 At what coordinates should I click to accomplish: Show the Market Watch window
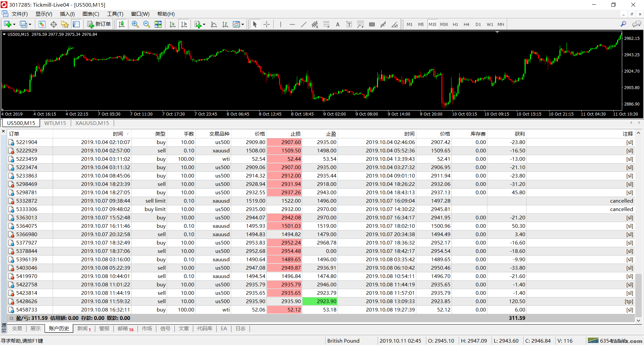(42, 24)
